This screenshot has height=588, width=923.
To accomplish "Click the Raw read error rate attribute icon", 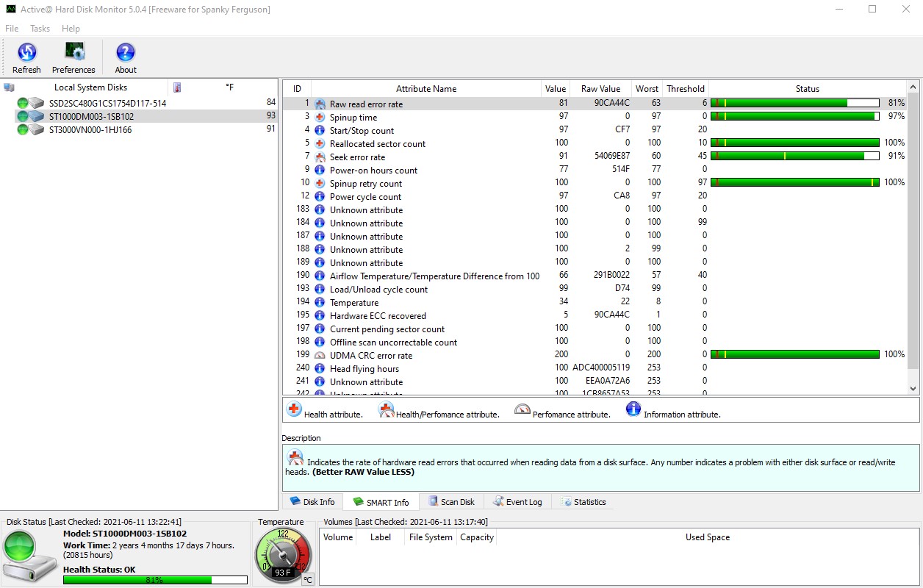I will pos(320,104).
